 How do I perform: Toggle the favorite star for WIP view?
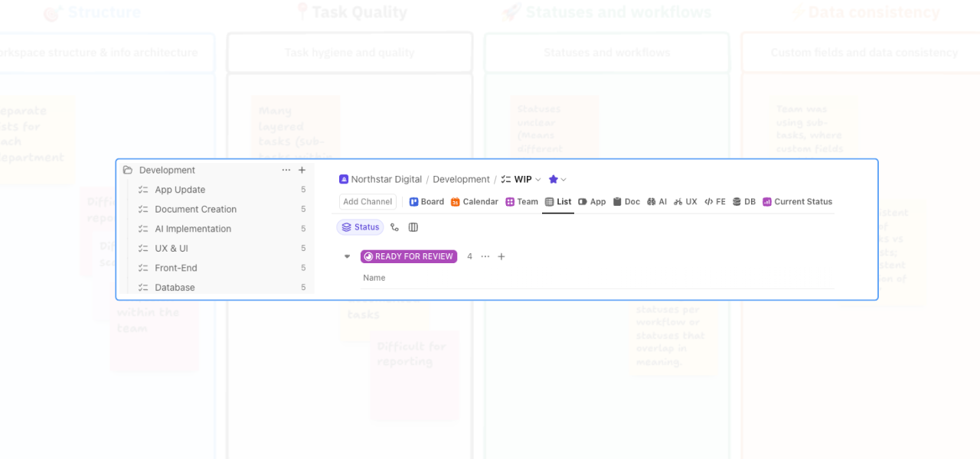pos(552,179)
